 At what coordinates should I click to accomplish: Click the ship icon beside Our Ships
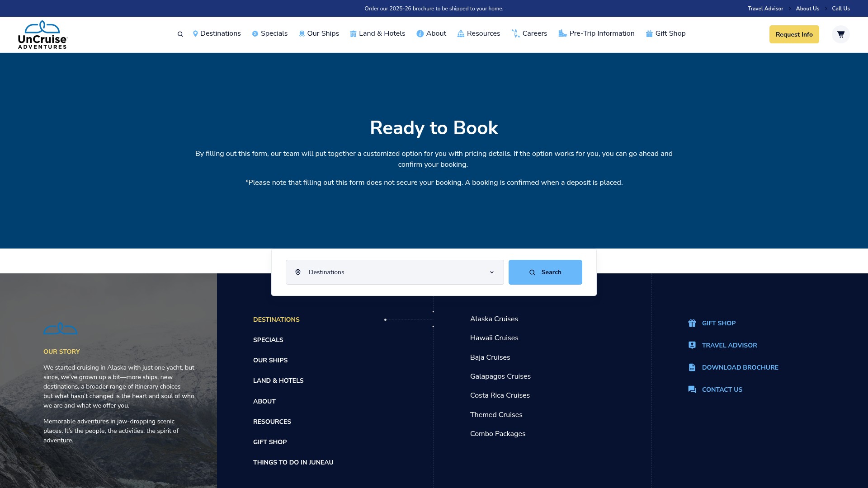pyautogui.click(x=302, y=34)
